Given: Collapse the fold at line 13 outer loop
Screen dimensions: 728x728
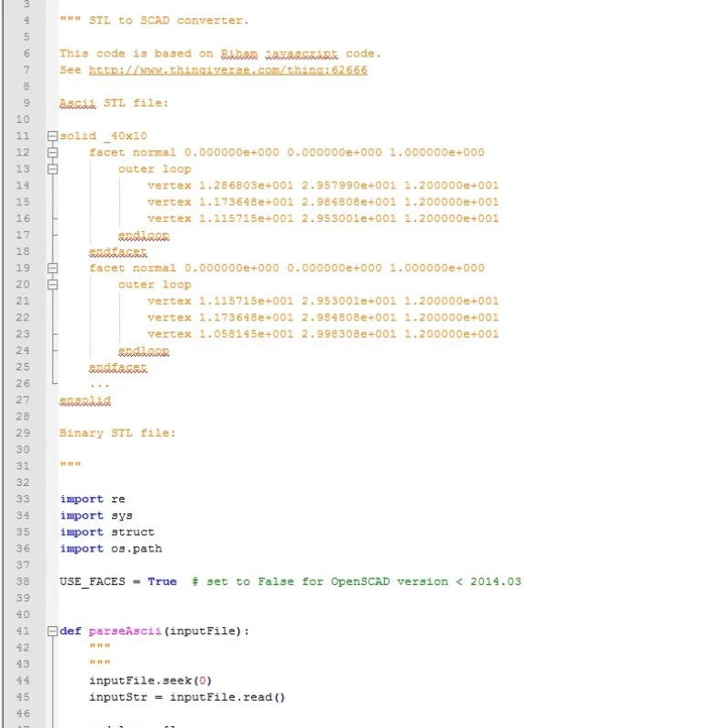Looking at the screenshot, I should tap(53, 169).
